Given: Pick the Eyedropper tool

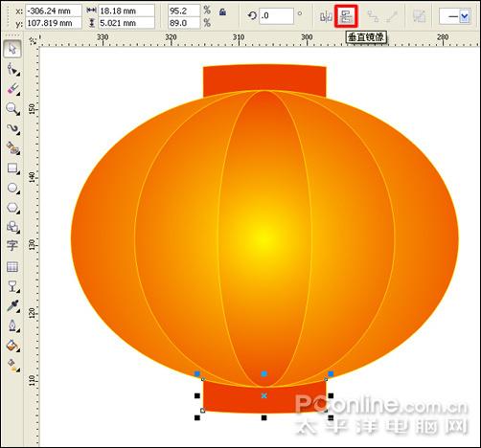Looking at the screenshot, I should point(12,305).
